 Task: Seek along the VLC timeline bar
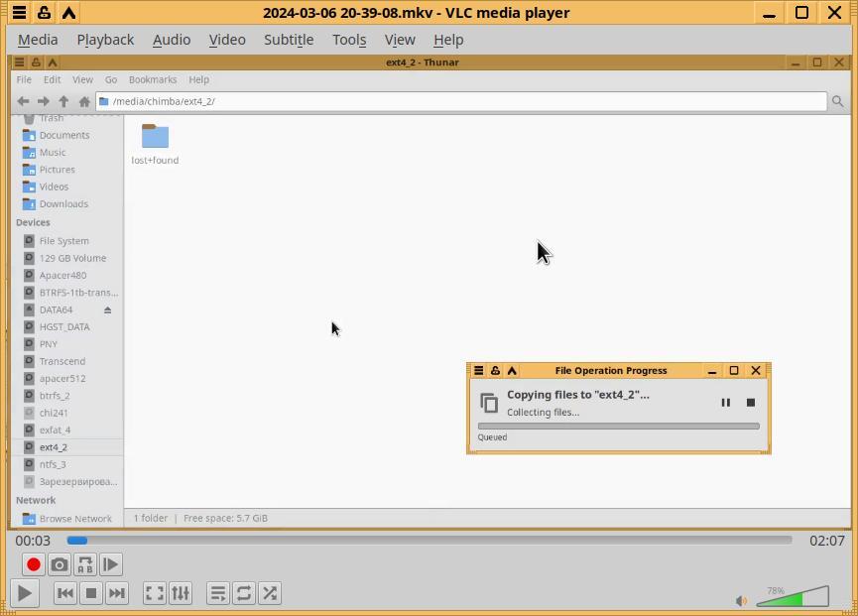pos(429,541)
